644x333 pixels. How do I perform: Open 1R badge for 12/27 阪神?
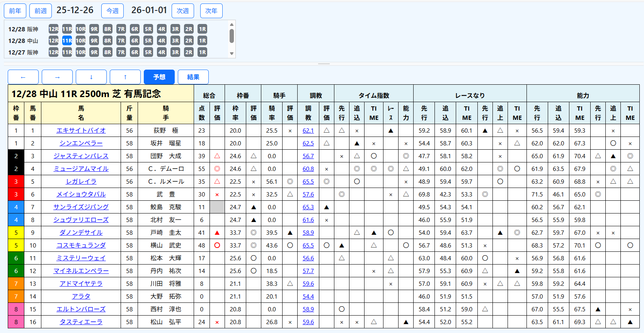[202, 52]
